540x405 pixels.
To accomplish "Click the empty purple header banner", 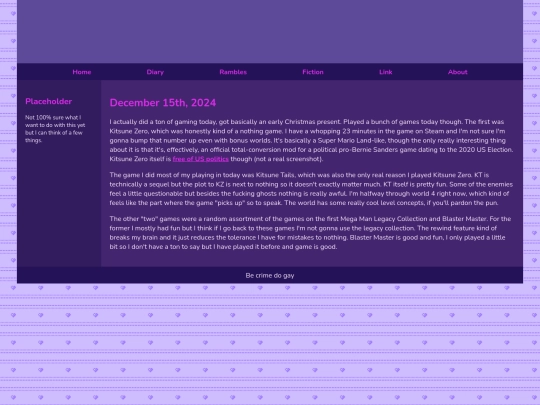I will click(x=270, y=31).
